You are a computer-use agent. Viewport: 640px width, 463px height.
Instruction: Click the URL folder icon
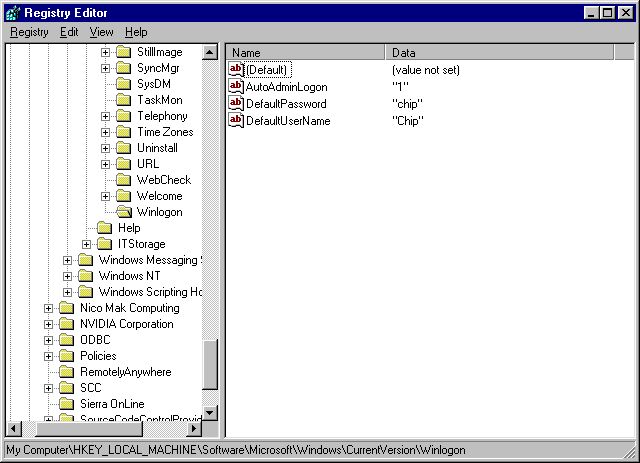pos(124,164)
